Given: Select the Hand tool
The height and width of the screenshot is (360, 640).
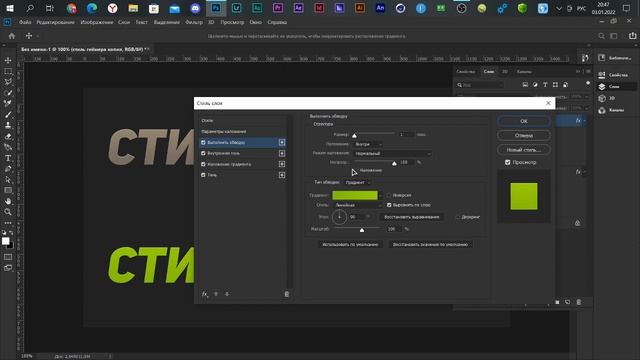Looking at the screenshot, I should click(8, 201).
